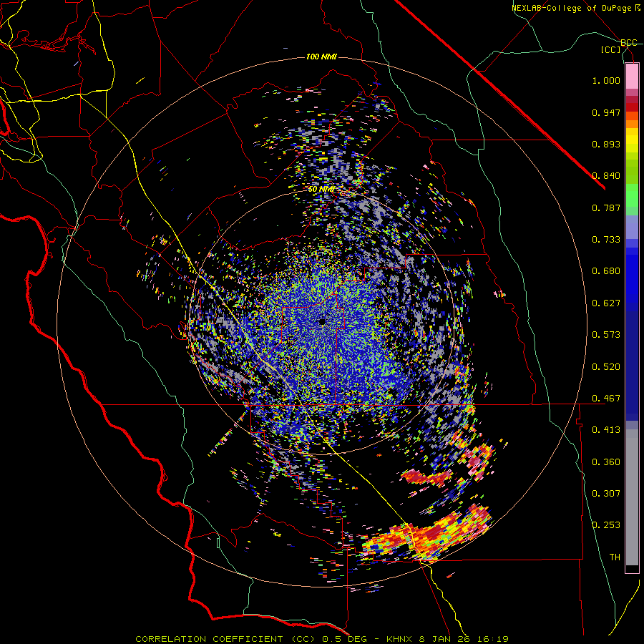Image resolution: width=644 pixels, height=644 pixels.
Task: Click the 16:19 timestamp in the footer
Action: coord(494,639)
